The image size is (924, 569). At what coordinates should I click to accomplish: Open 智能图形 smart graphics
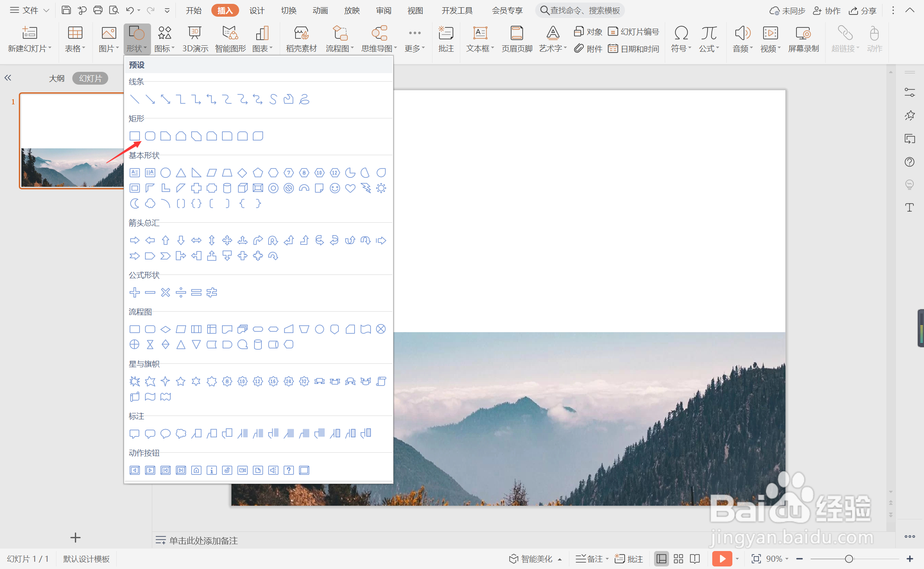[231, 39]
